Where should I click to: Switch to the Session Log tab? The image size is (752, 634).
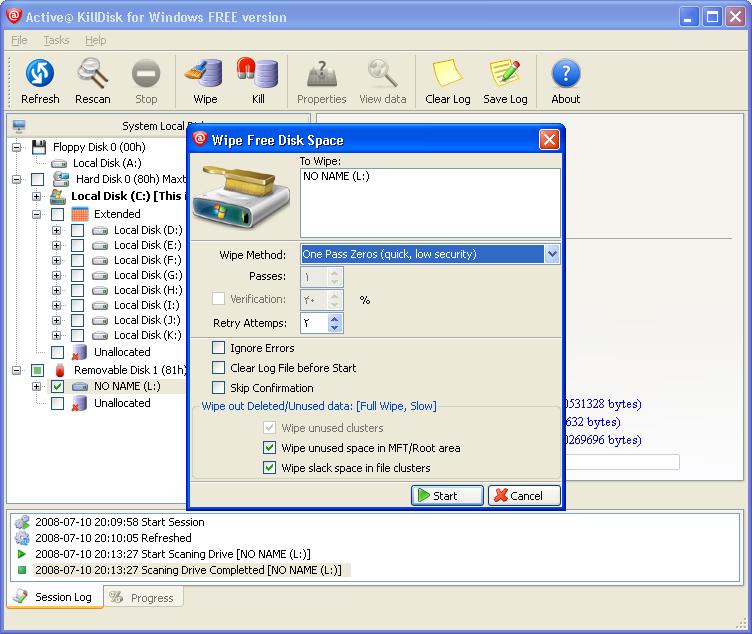[55, 597]
